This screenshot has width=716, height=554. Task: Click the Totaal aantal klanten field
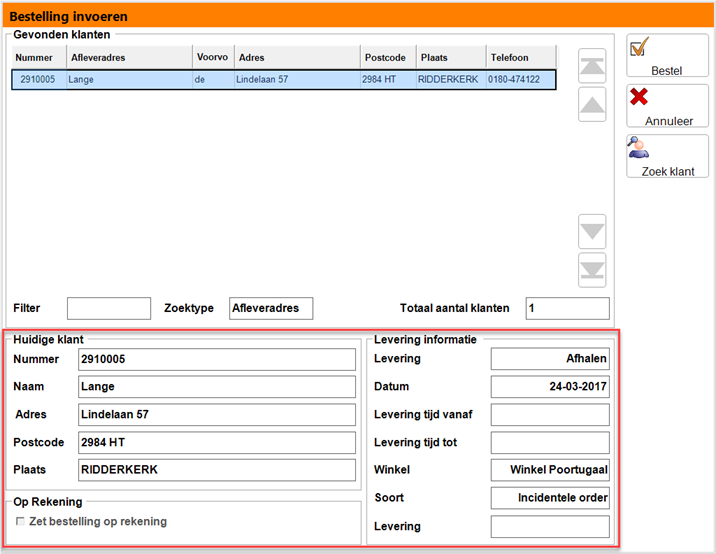pyautogui.click(x=568, y=308)
